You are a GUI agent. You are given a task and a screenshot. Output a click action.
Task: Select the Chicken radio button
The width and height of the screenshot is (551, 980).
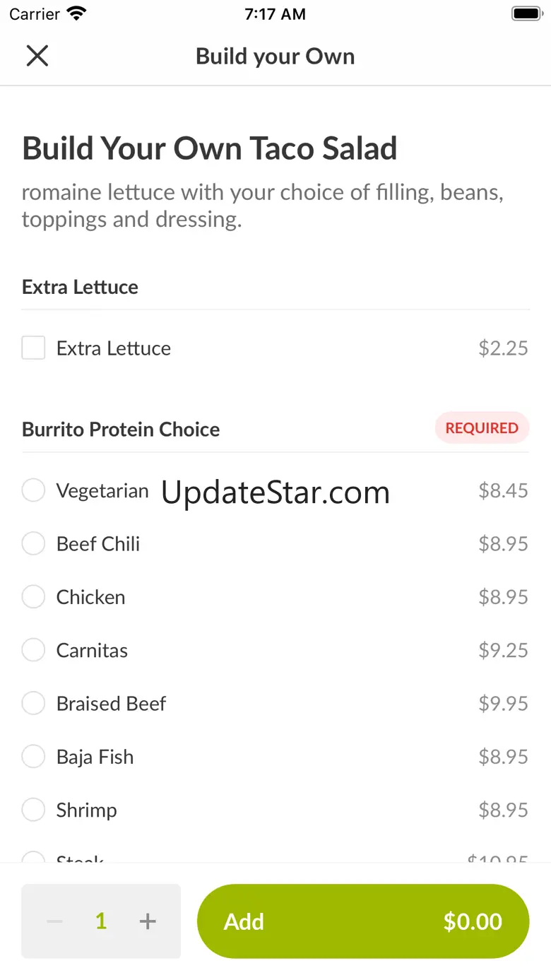click(x=33, y=597)
